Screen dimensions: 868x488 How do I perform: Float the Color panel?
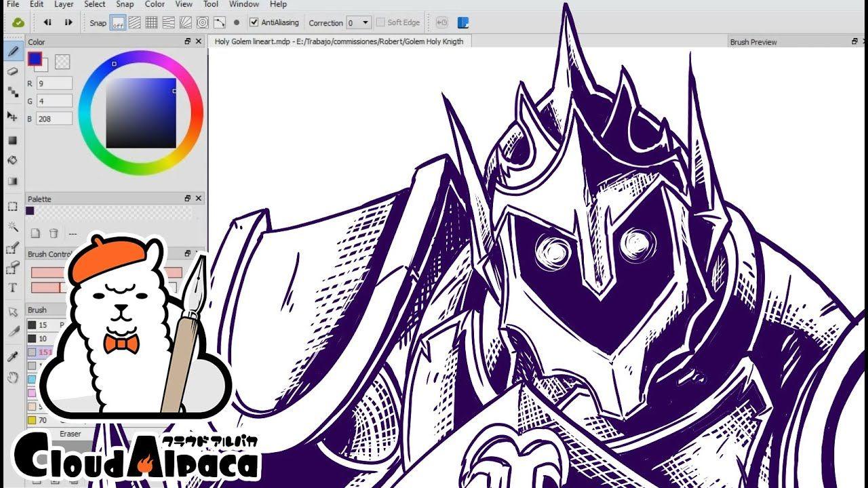coord(188,41)
